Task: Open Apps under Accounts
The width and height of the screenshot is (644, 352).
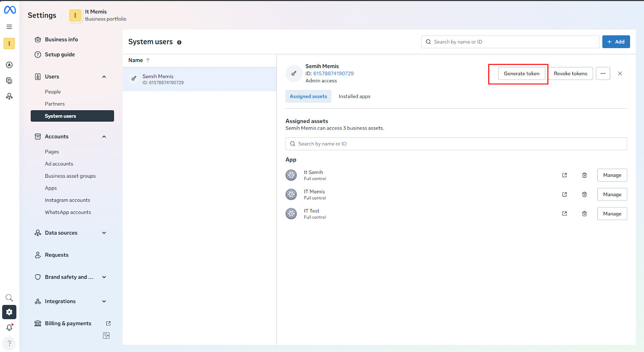Action: click(x=51, y=188)
